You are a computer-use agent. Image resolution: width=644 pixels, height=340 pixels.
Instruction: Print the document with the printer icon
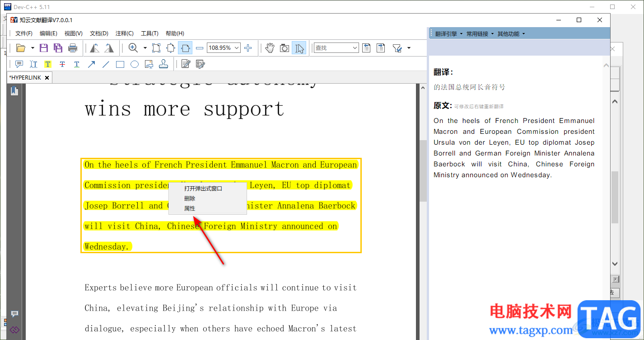click(73, 48)
